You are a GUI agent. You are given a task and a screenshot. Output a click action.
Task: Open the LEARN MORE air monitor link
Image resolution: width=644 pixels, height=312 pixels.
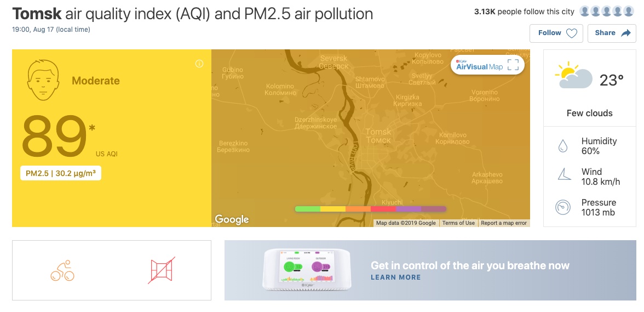395,277
